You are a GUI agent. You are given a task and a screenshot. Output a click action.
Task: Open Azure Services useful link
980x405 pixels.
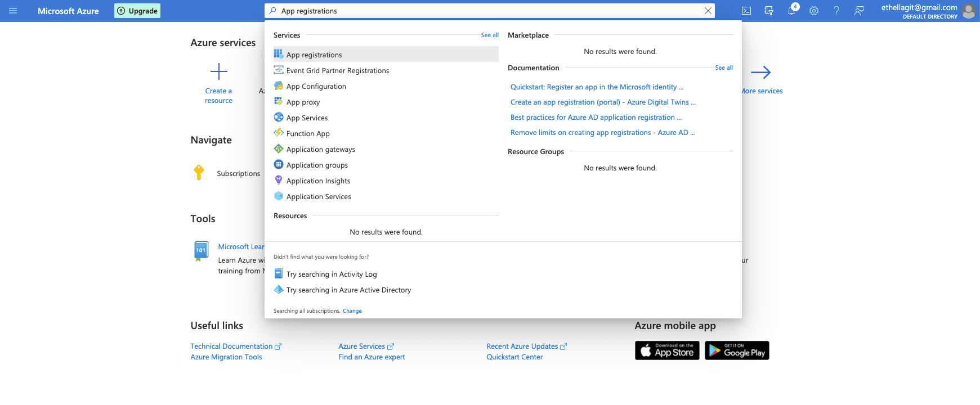click(366, 346)
